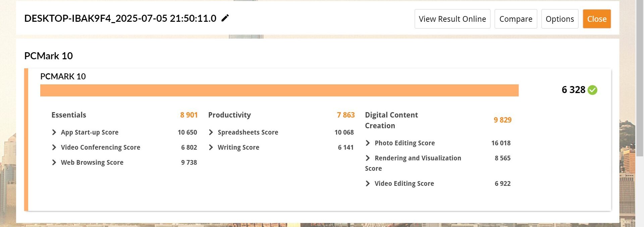Click Writing value 6 141
The height and width of the screenshot is (227, 644).
click(x=346, y=147)
